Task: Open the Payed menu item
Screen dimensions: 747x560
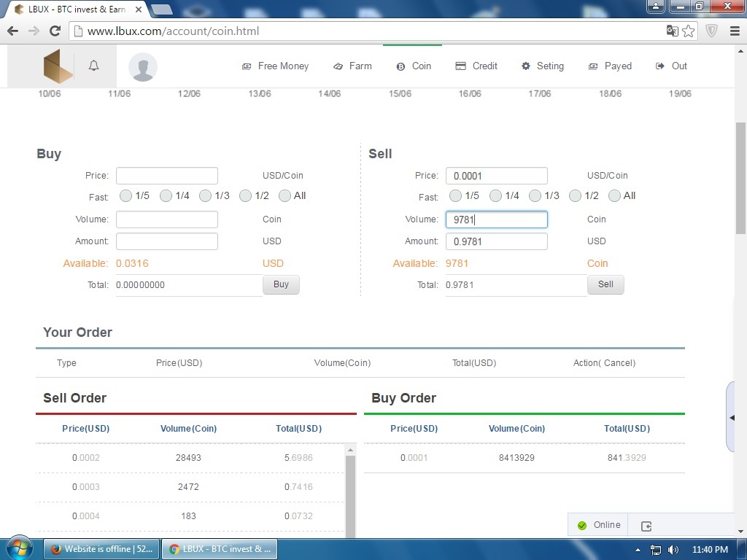Action: (611, 66)
